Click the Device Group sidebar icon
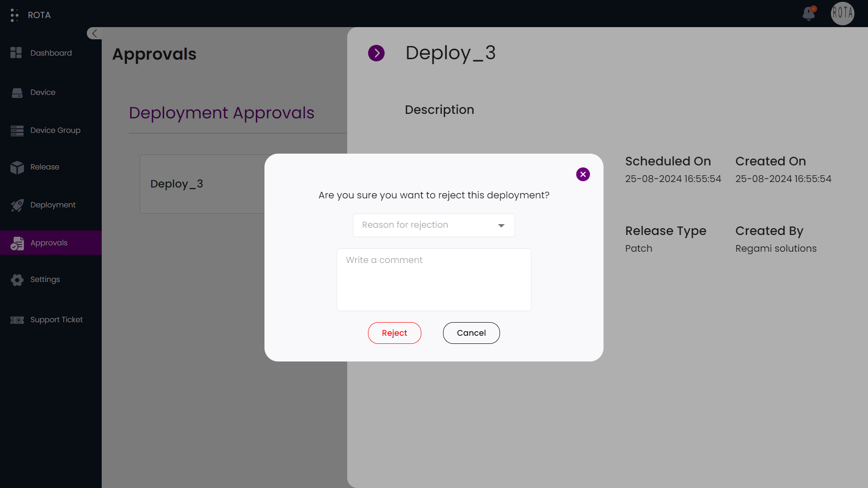 click(x=17, y=131)
